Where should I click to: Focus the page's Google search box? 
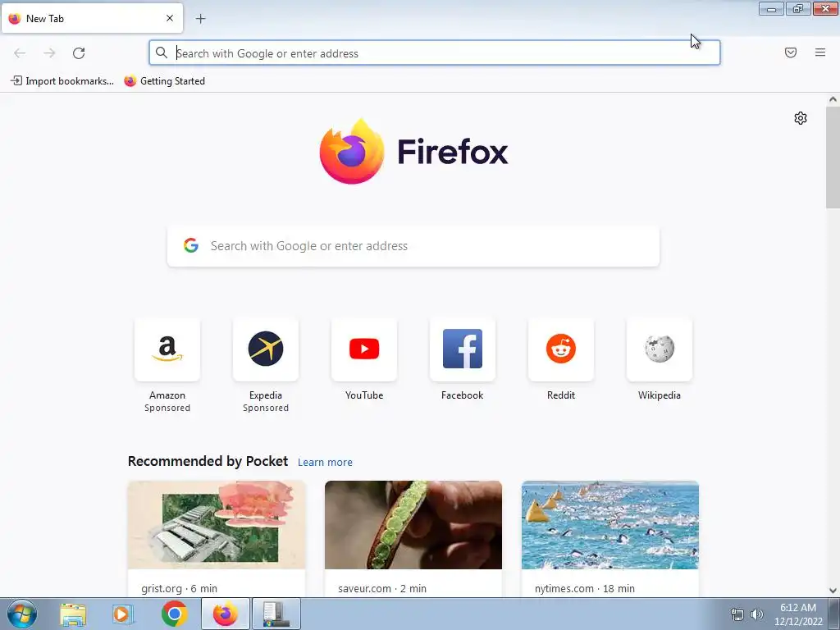click(413, 246)
